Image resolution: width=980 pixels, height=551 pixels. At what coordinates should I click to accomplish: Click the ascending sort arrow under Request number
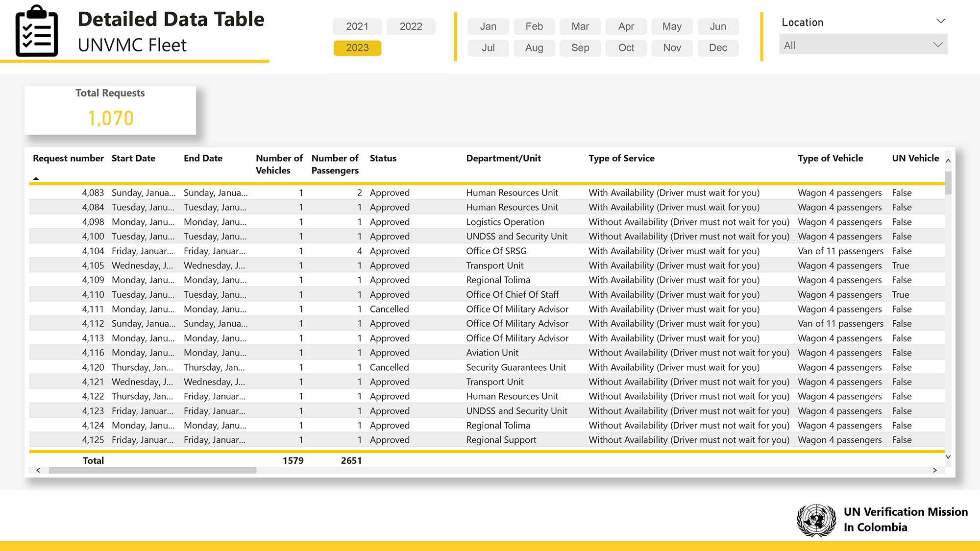(36, 178)
